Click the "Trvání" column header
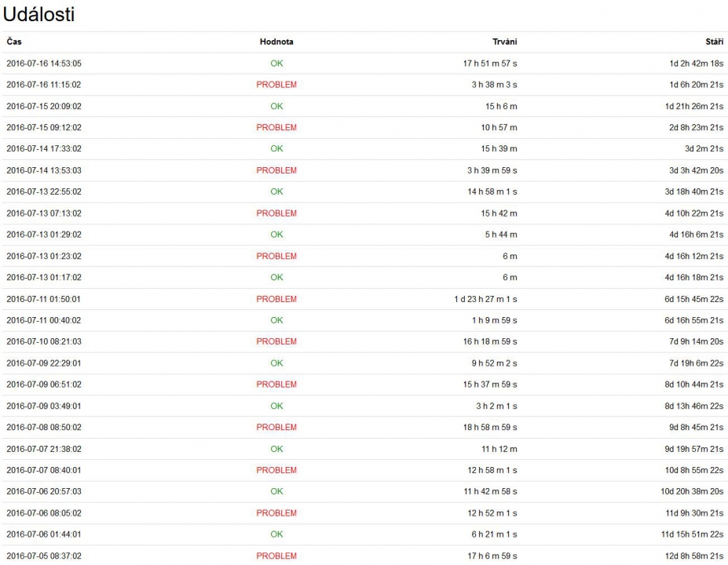728x565 pixels. pos(504,42)
